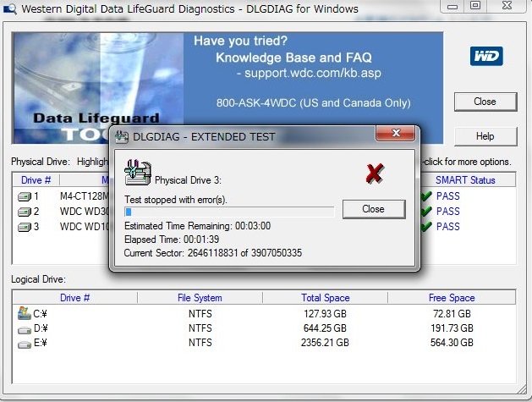The image size is (532, 402).
Task: Sort by SMART Status column header
Action: [465, 180]
